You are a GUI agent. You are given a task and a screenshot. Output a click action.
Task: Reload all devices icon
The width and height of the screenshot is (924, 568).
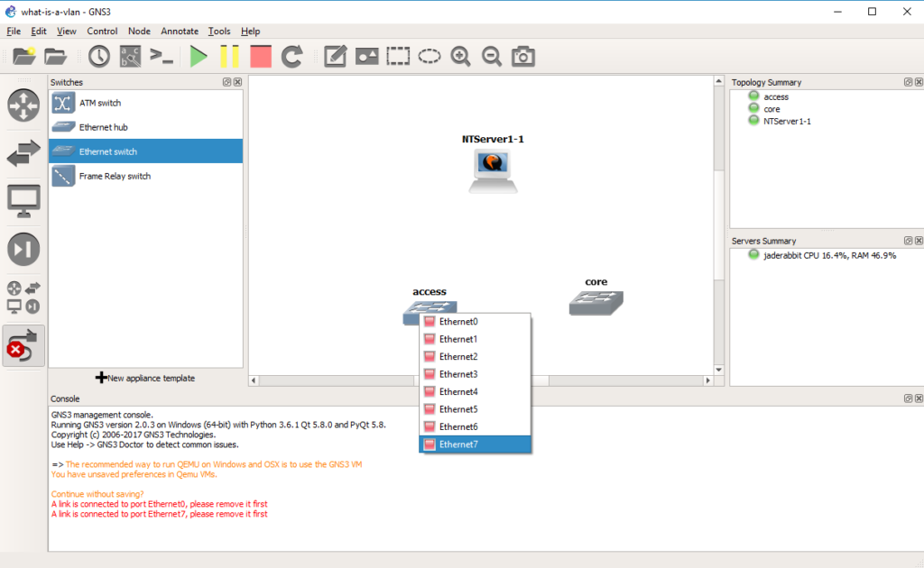point(291,57)
